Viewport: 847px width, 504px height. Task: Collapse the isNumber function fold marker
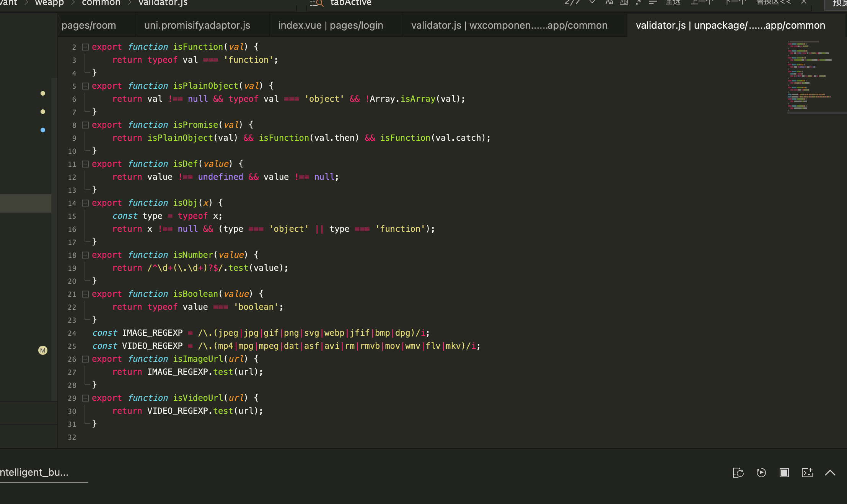[x=85, y=255]
